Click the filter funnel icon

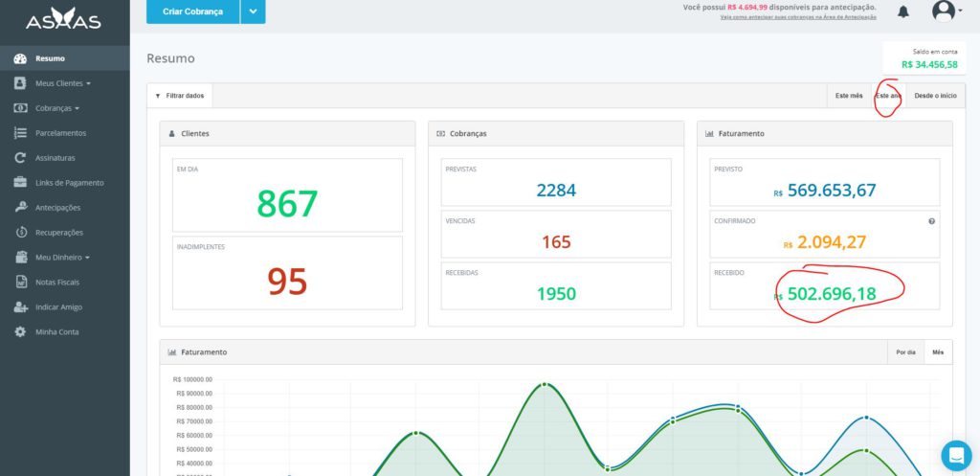158,97
